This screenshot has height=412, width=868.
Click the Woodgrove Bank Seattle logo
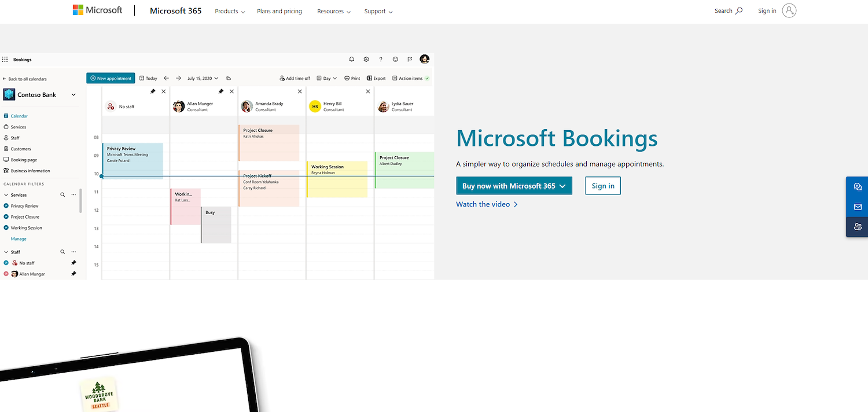click(98, 395)
